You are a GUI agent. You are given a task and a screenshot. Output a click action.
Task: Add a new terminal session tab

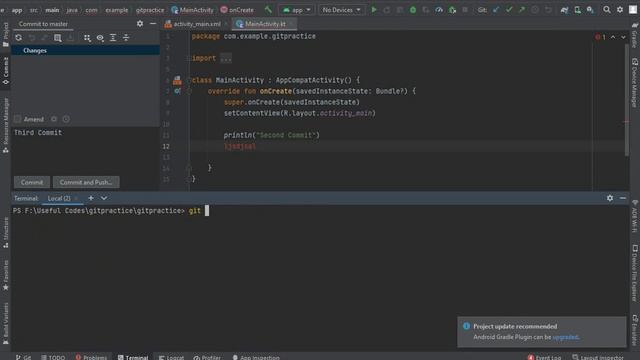point(91,198)
